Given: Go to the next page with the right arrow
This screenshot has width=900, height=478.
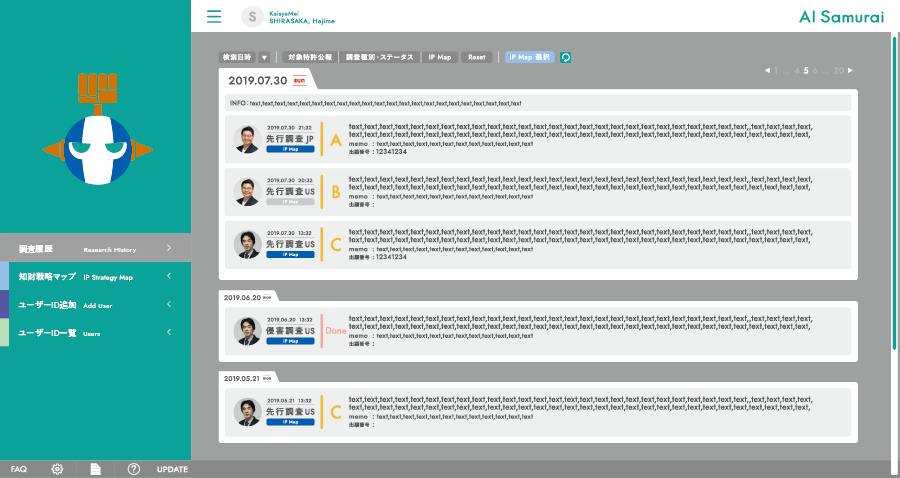Looking at the screenshot, I should (x=850, y=71).
